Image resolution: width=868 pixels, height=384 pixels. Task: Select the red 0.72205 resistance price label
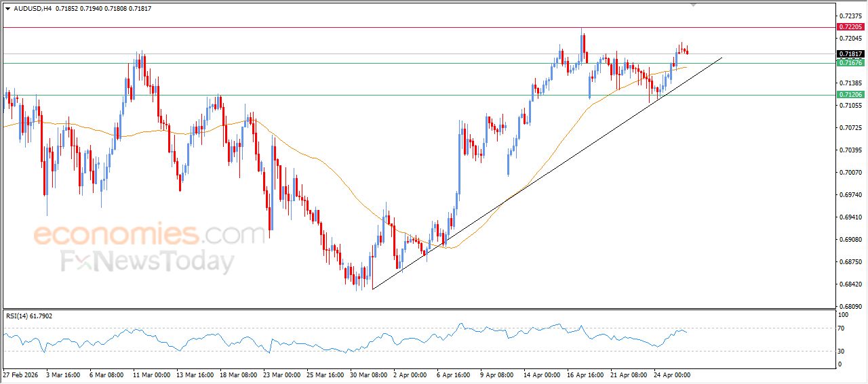click(x=850, y=27)
